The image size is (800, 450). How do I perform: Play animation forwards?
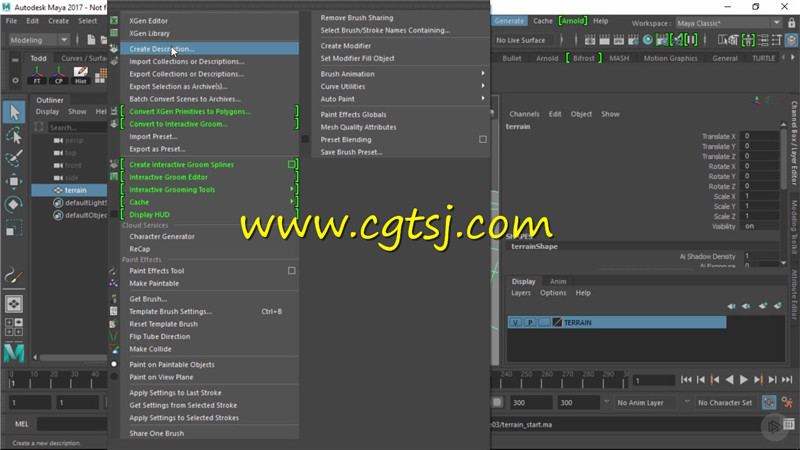(743, 380)
